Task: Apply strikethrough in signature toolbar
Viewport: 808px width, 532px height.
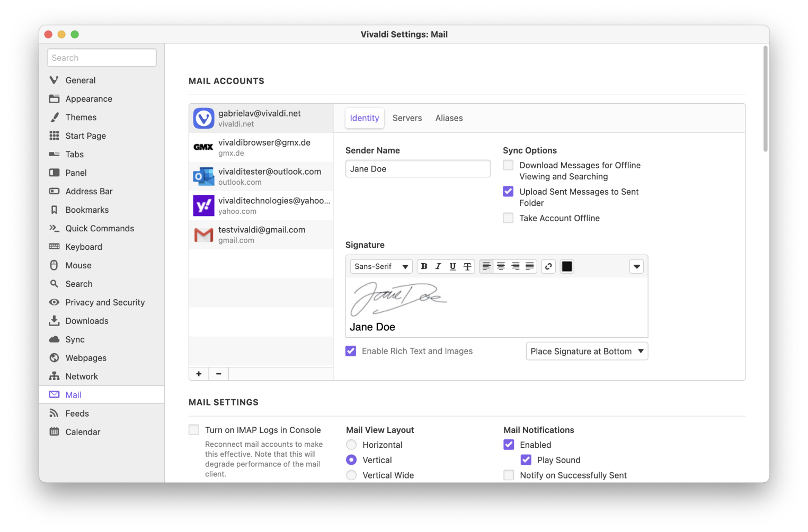Action: pos(467,266)
